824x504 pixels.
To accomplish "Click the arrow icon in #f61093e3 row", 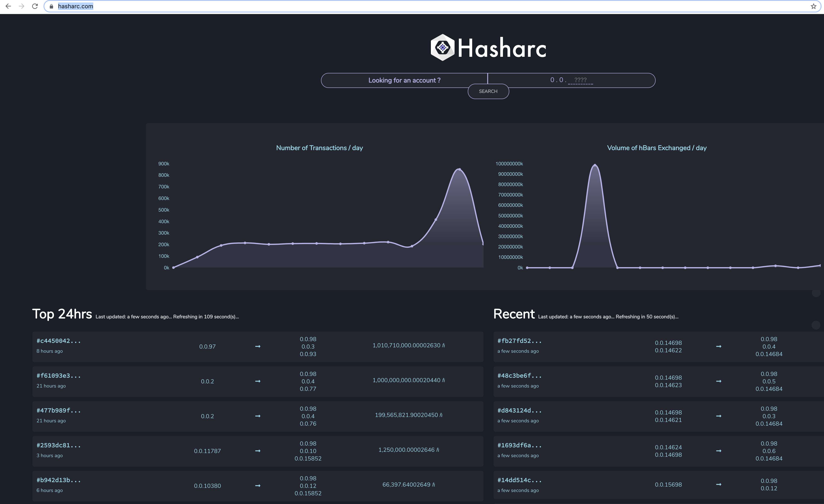I will [x=258, y=381].
